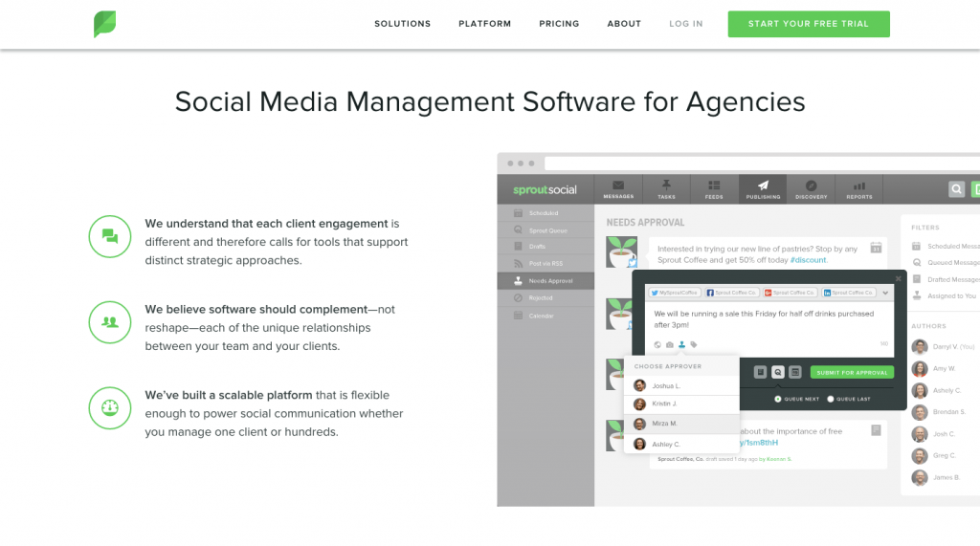Image resolution: width=980 pixels, height=546 pixels.
Task: Click into the compose message text area
Action: point(768,319)
